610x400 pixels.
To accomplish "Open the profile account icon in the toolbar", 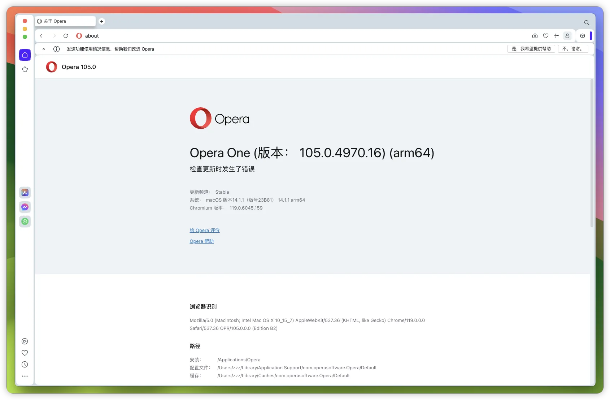I will (x=567, y=36).
